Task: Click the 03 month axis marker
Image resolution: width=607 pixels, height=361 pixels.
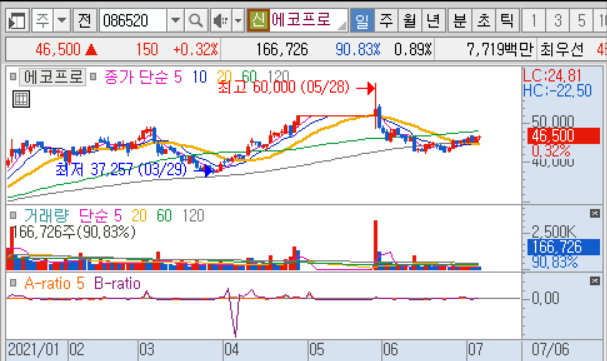Action: [147, 350]
